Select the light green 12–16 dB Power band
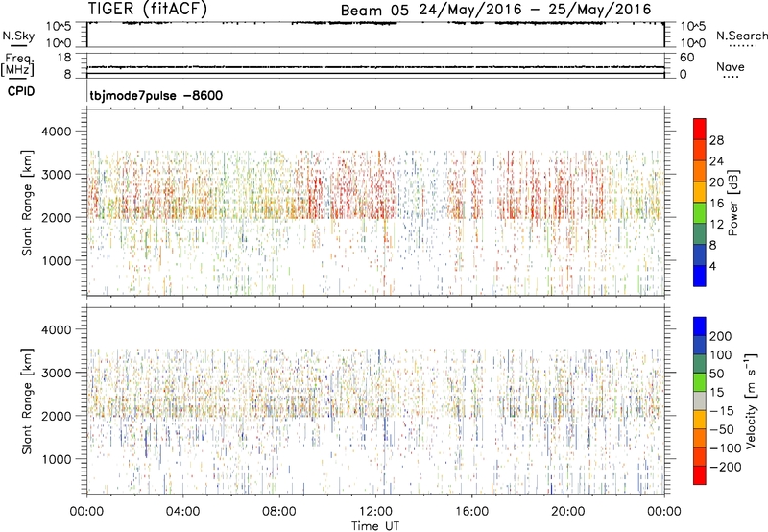 (x=700, y=213)
